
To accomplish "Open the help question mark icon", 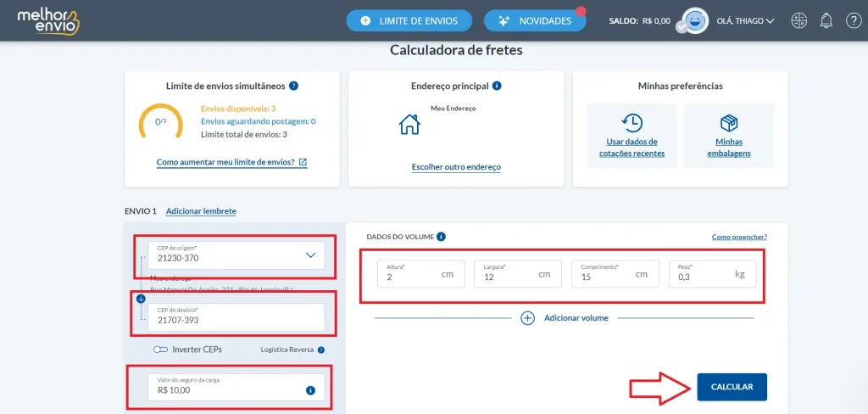I will pyautogui.click(x=854, y=21).
